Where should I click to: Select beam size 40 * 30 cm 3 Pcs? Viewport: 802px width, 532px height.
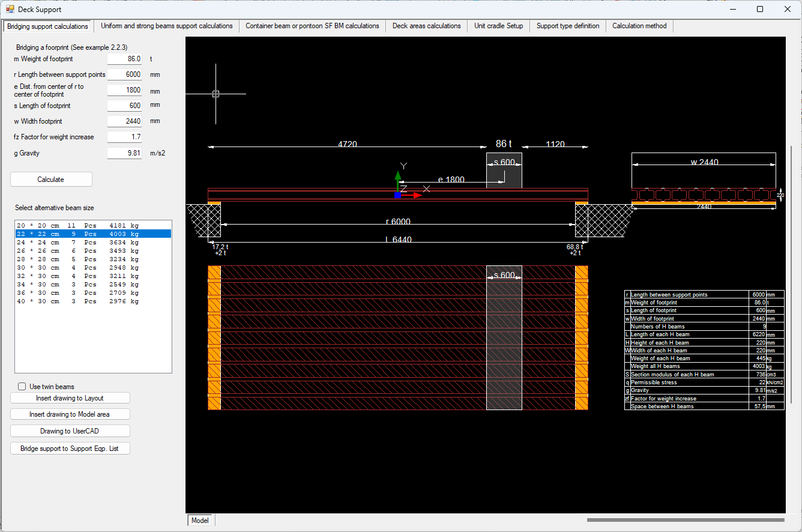click(x=93, y=301)
